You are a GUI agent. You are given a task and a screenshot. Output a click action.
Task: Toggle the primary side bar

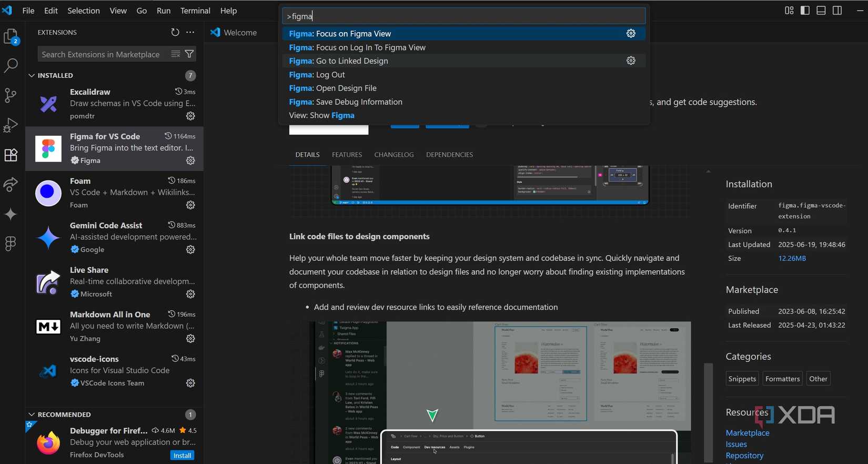[805, 11]
